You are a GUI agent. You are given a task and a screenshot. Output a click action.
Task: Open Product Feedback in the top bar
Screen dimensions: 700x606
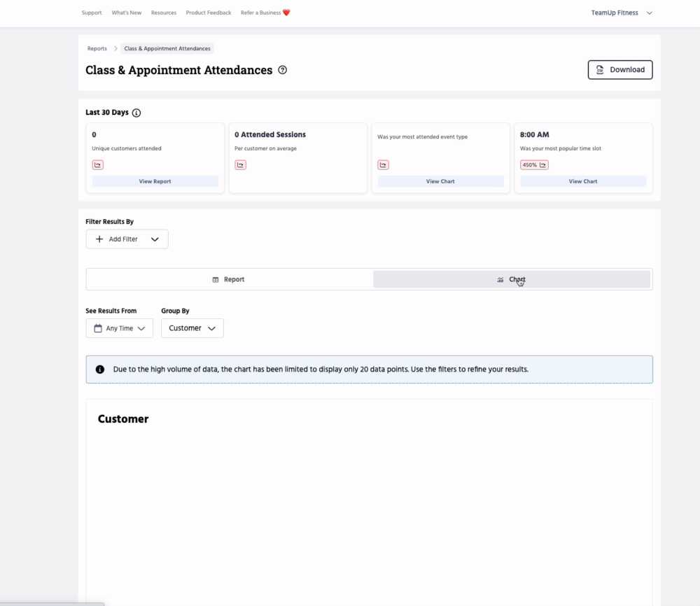(209, 13)
